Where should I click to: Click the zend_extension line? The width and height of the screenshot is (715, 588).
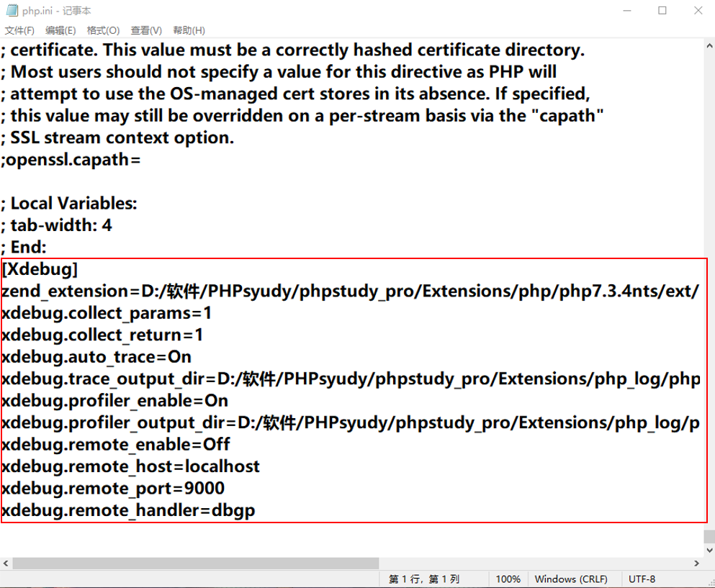click(x=350, y=291)
